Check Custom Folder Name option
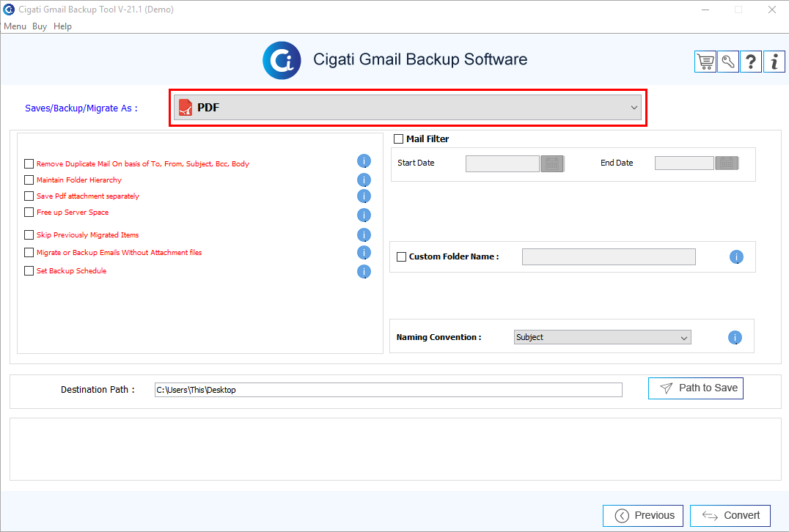789x532 pixels. coord(402,257)
